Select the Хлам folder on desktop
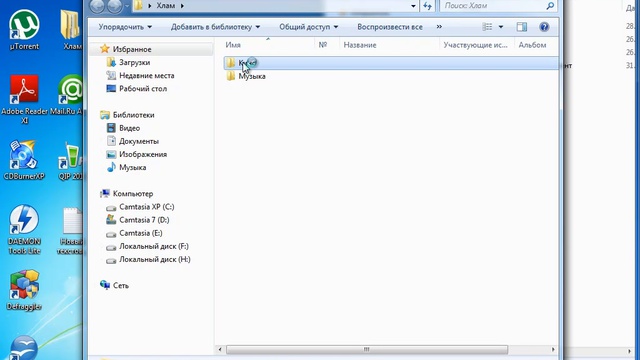 71,29
